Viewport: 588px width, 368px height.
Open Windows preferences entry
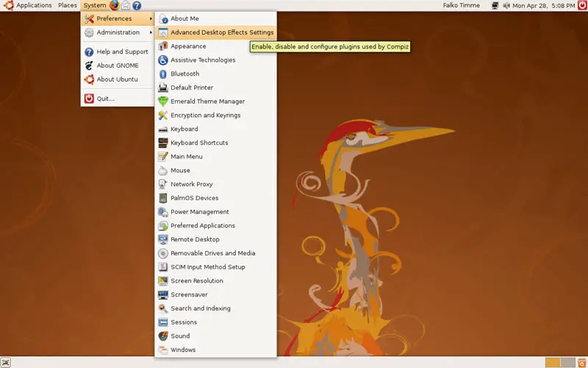[215, 350]
